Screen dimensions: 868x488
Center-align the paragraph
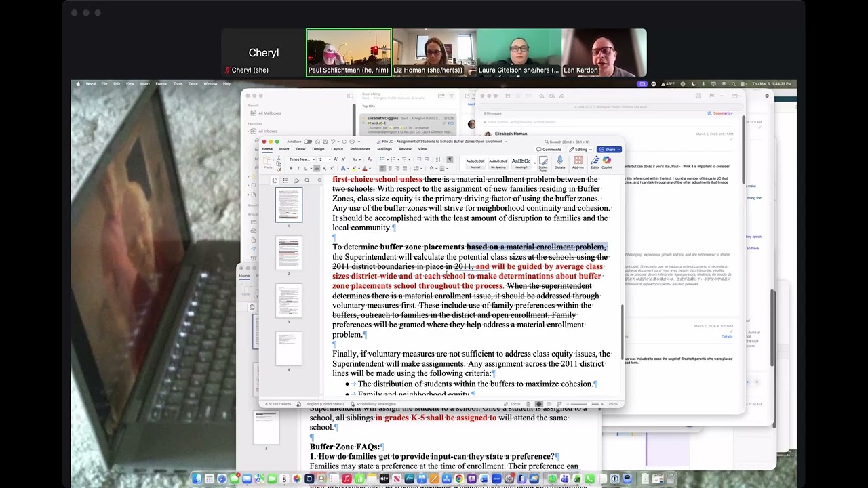[390, 168]
